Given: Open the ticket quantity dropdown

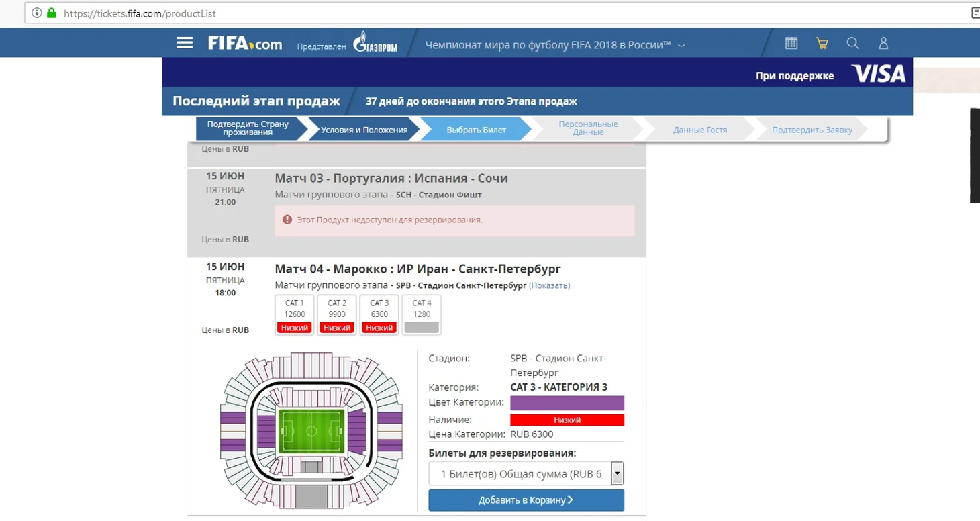Looking at the screenshot, I should coord(617,474).
